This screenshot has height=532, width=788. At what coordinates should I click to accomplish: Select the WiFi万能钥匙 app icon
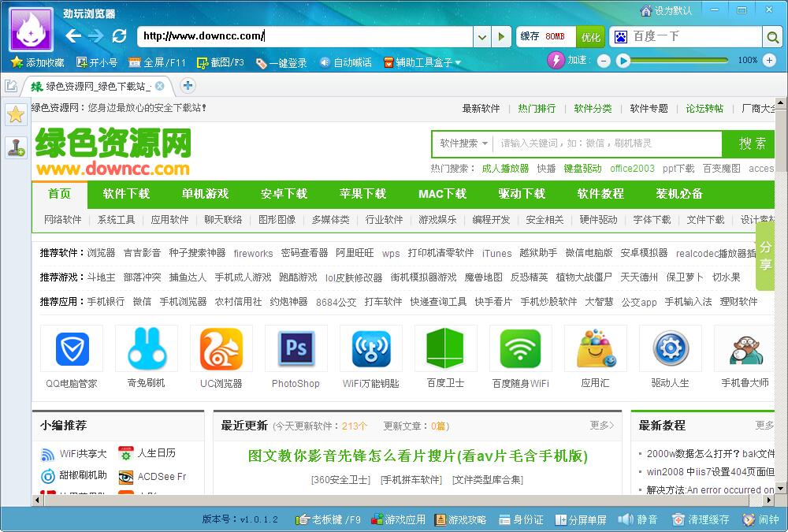pos(370,348)
